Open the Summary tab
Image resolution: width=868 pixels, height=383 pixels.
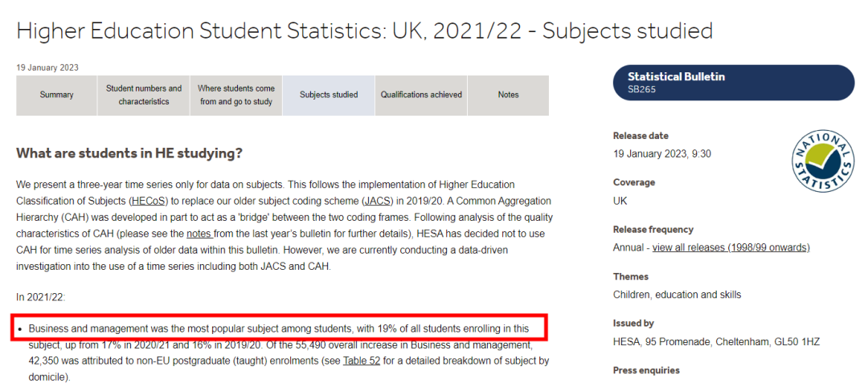[56, 95]
